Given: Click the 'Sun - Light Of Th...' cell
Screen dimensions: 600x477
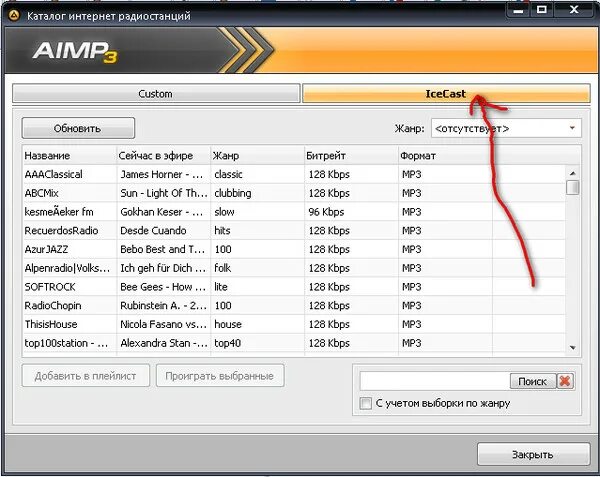Looking at the screenshot, I should click(163, 193).
